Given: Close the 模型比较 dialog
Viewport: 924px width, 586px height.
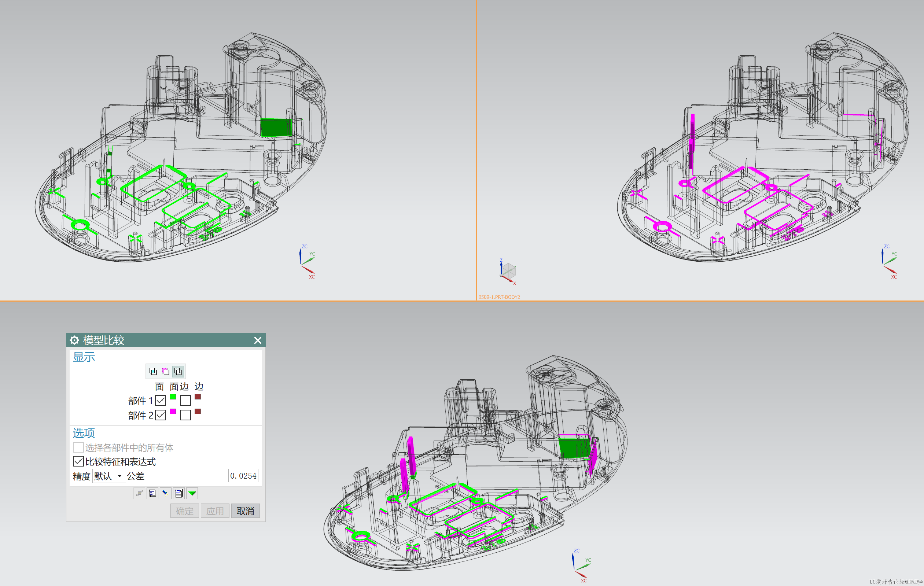Looking at the screenshot, I should pyautogui.click(x=258, y=340).
